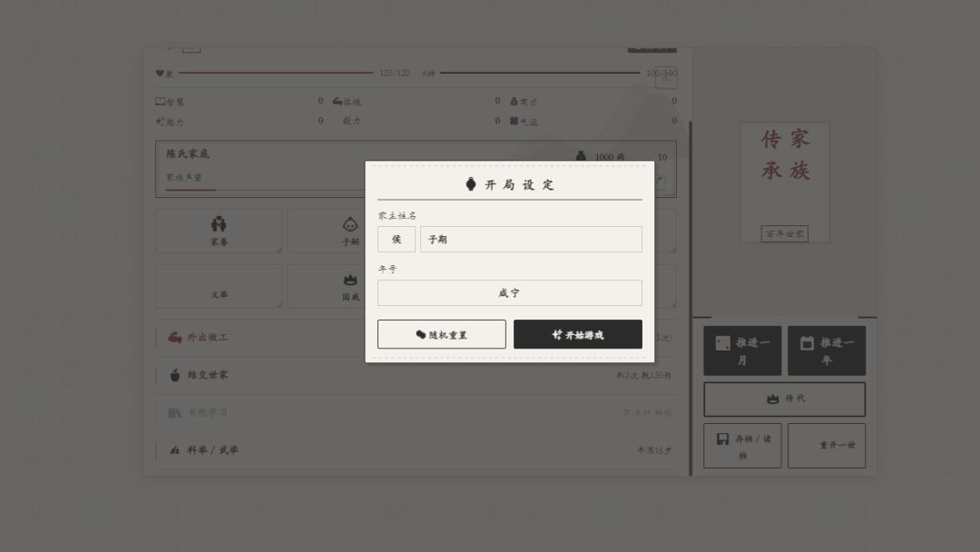Edit the surname field 侯
The image size is (980, 552).
tap(397, 240)
